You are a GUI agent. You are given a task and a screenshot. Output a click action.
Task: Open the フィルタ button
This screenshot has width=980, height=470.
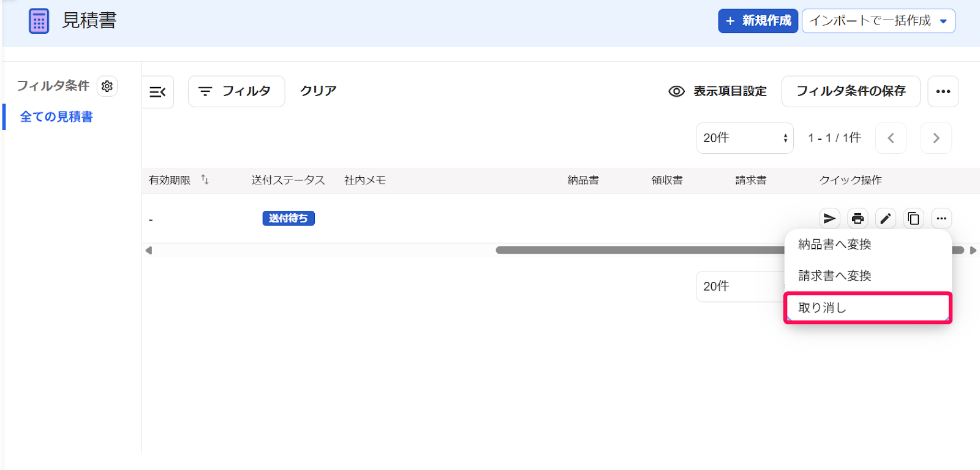click(236, 91)
